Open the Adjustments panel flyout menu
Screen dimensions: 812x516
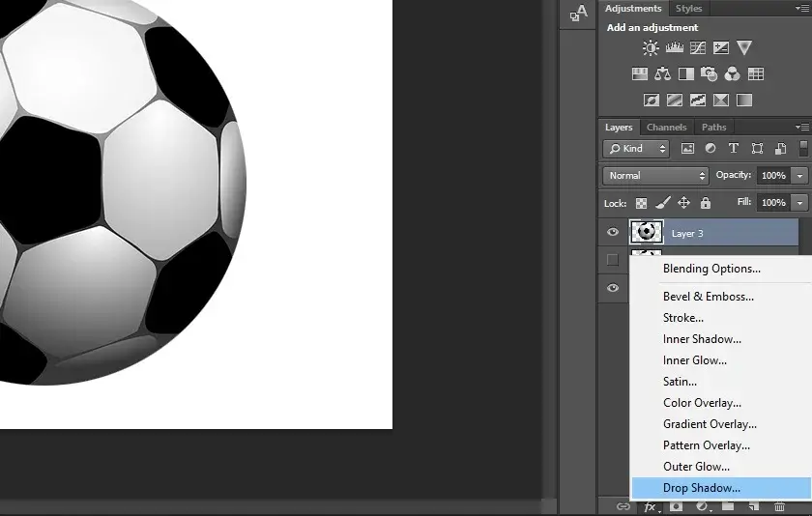click(x=802, y=9)
